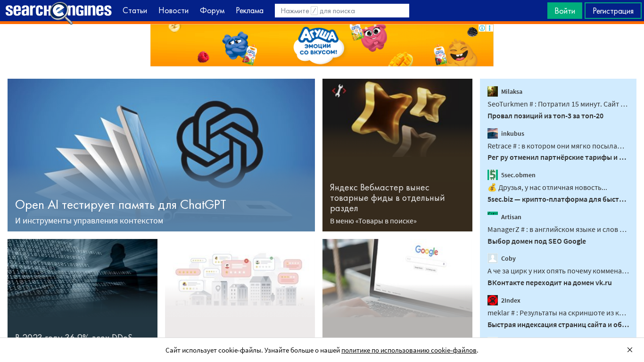Click Coby's avatar
This screenshot has width=644, height=362.
493,258
